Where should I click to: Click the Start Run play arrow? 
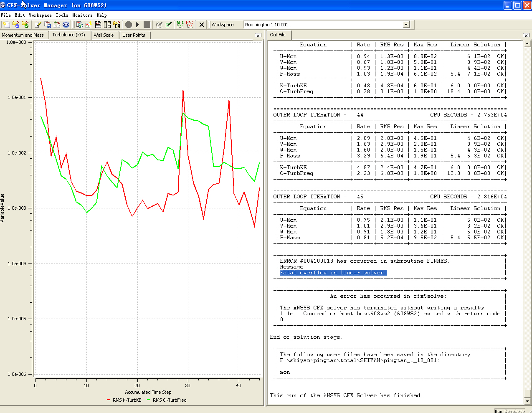[x=137, y=25]
